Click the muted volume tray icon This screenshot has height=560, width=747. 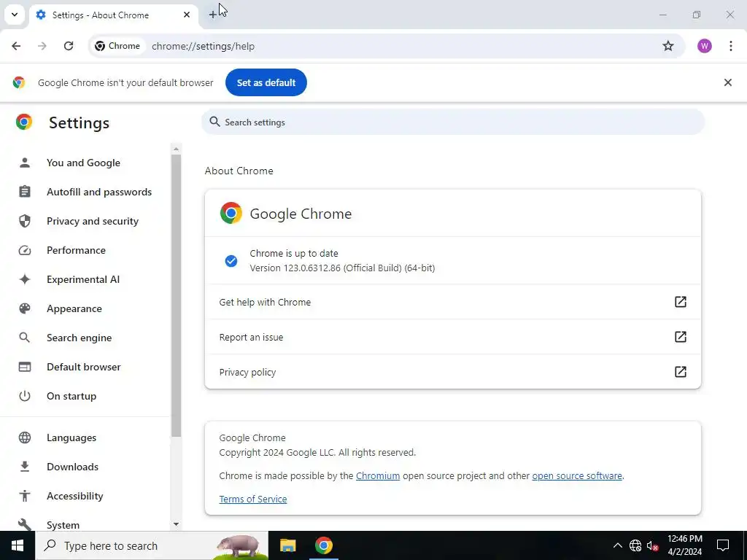652,545
